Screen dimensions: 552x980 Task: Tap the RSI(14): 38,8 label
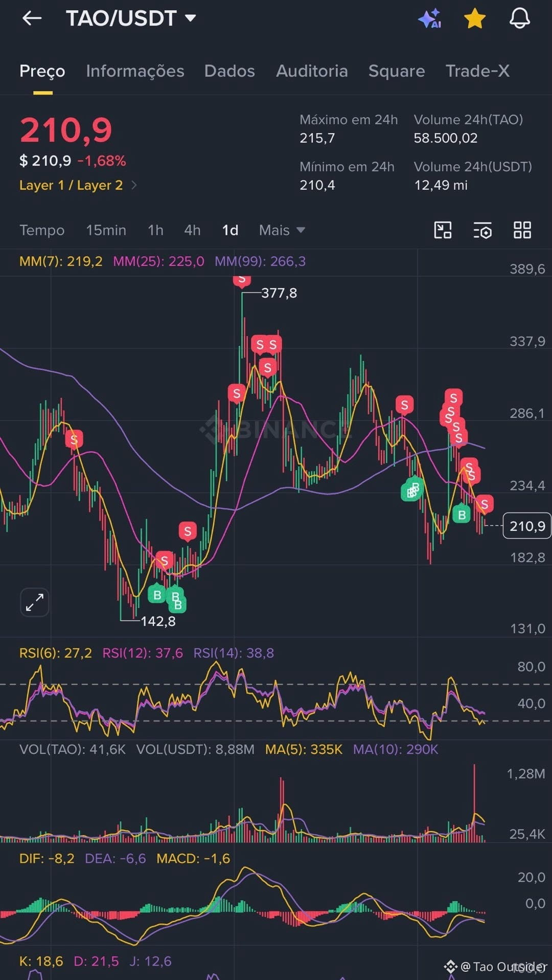[x=234, y=653]
